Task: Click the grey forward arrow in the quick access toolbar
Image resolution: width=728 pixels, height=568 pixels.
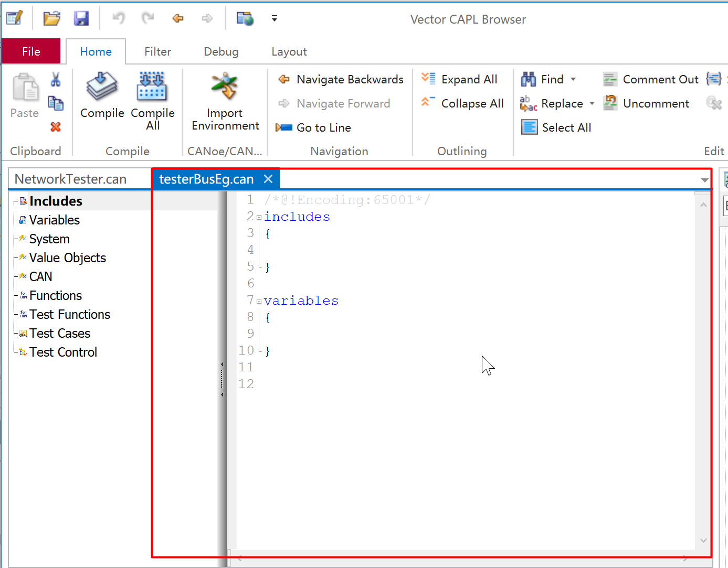Action: click(x=207, y=19)
